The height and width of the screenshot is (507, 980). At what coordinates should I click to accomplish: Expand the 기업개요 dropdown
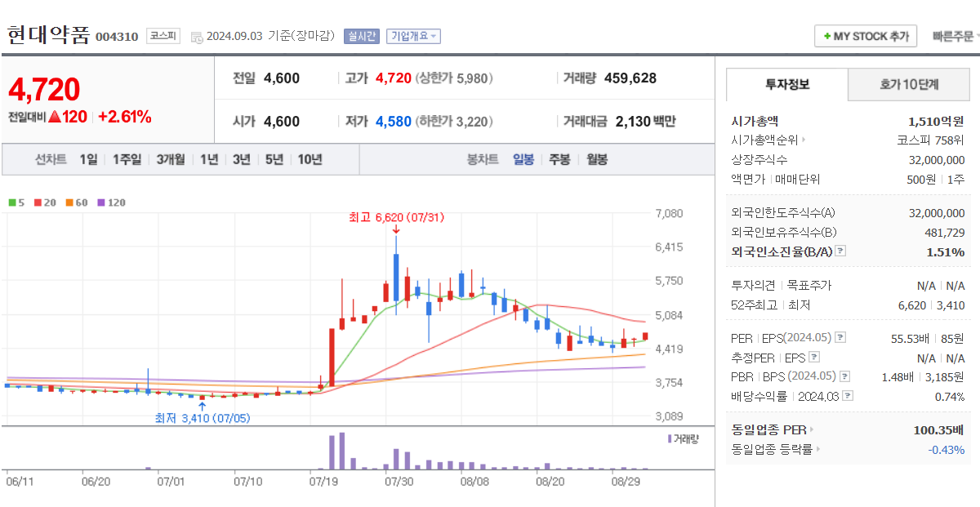point(413,36)
